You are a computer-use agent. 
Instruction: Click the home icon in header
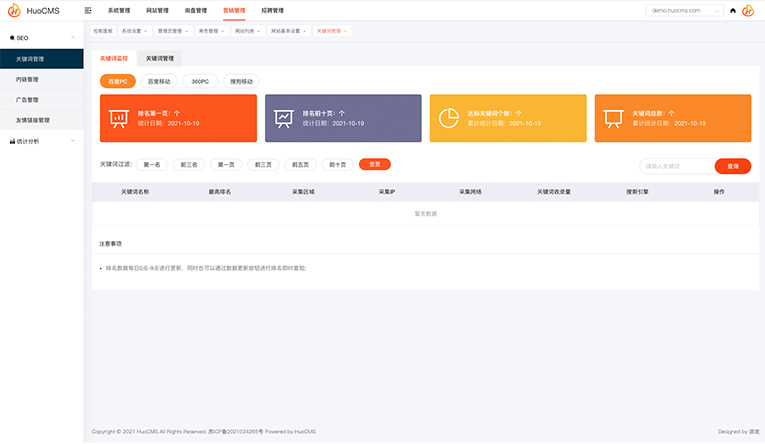click(x=733, y=10)
